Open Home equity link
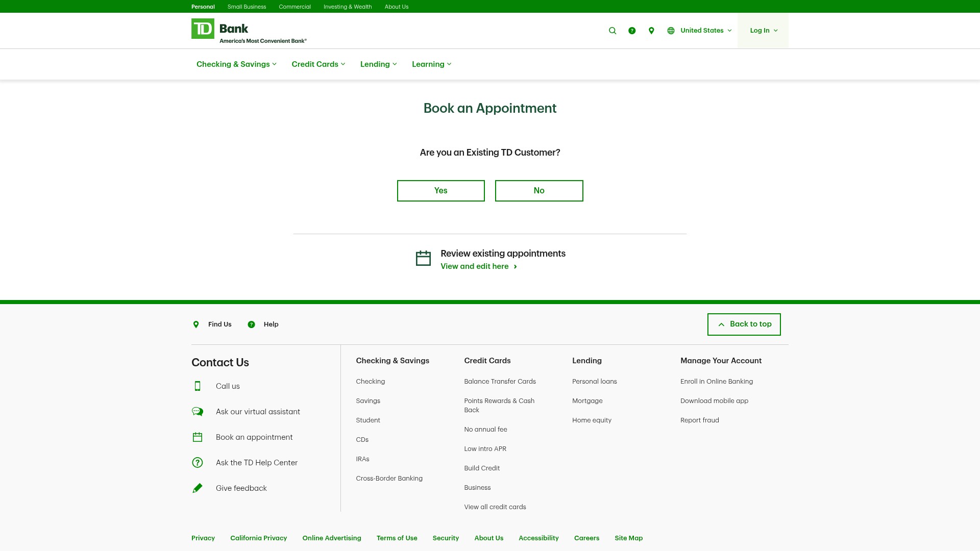This screenshot has height=551, width=980. coord(592,420)
